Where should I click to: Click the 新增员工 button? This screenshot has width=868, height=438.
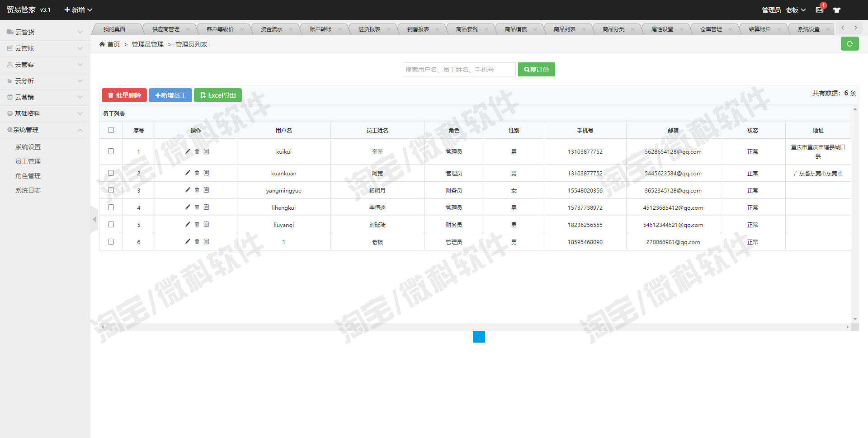(170, 95)
